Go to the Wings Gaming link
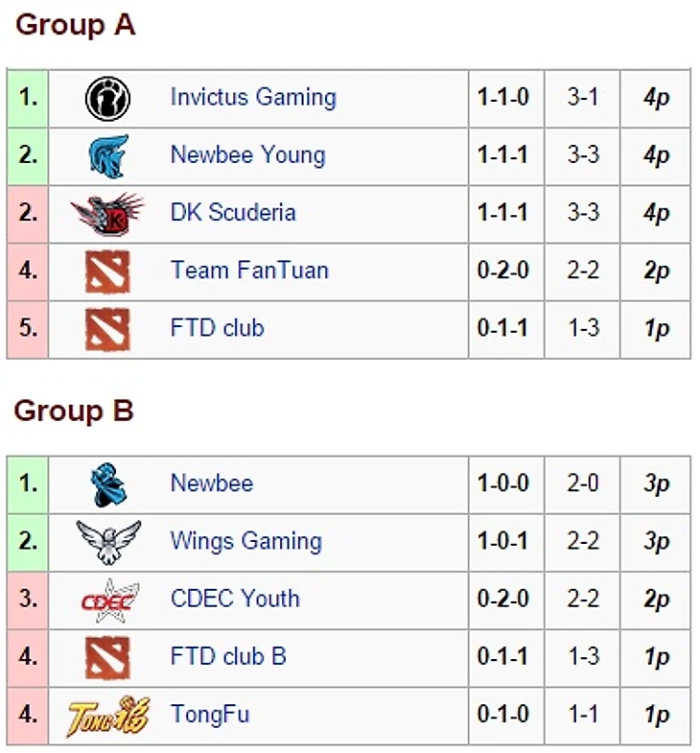The image size is (700, 753). (246, 541)
